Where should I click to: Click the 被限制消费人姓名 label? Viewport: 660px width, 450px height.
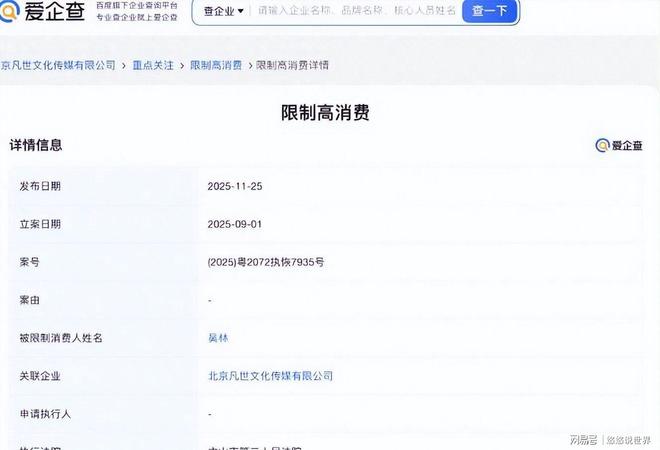(x=61, y=338)
